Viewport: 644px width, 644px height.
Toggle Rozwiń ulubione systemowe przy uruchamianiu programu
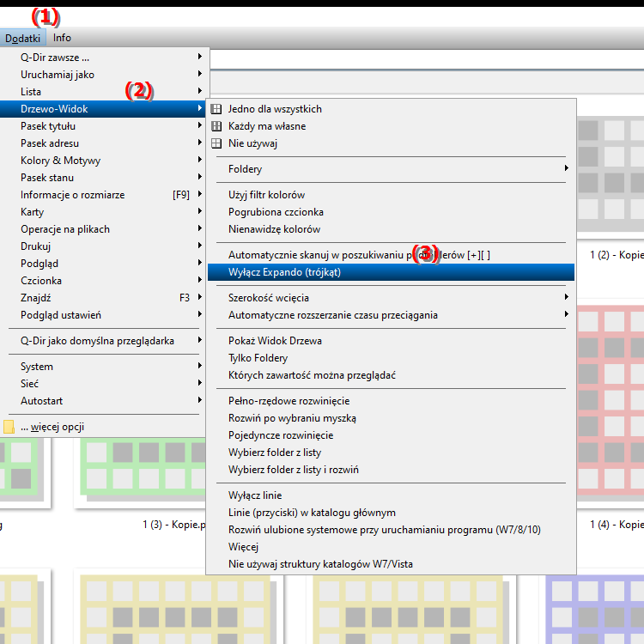click(x=391, y=530)
